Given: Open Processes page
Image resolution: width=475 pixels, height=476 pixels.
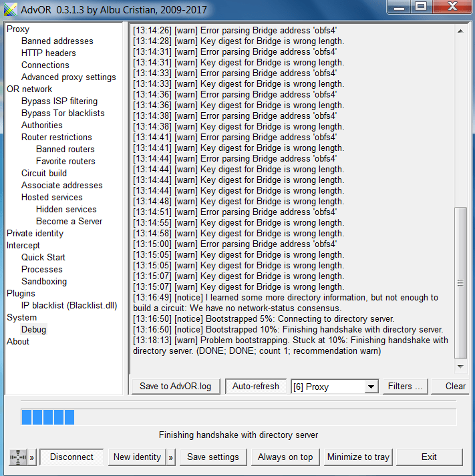Looking at the screenshot, I should (42, 269).
